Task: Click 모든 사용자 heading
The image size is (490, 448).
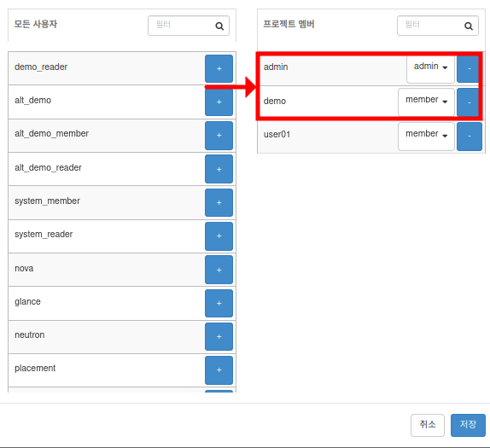Action: click(36, 24)
